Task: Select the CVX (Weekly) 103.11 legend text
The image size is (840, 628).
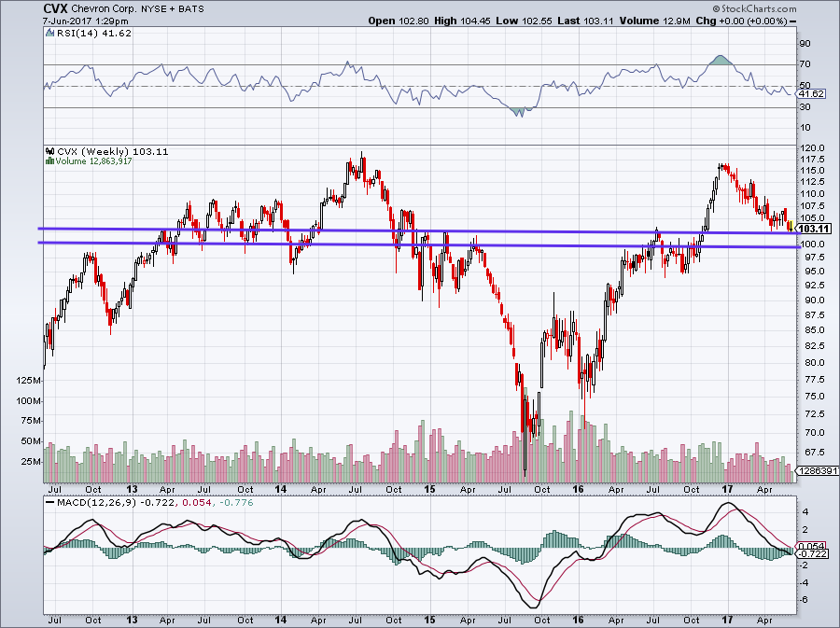Action: tap(113, 151)
